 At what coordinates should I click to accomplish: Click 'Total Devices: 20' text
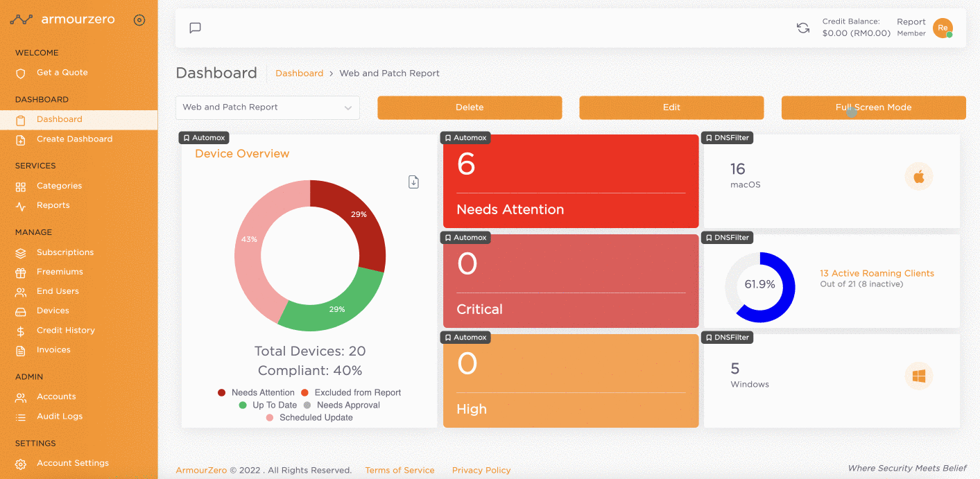point(310,351)
